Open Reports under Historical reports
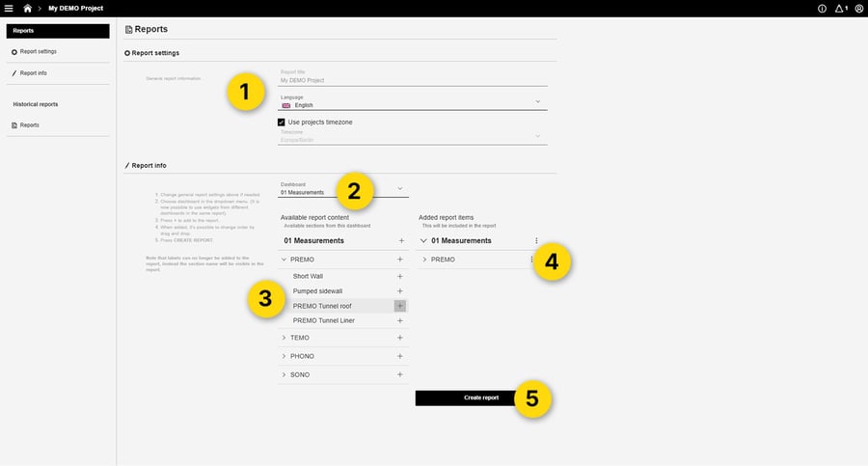868x466 pixels. (29, 124)
